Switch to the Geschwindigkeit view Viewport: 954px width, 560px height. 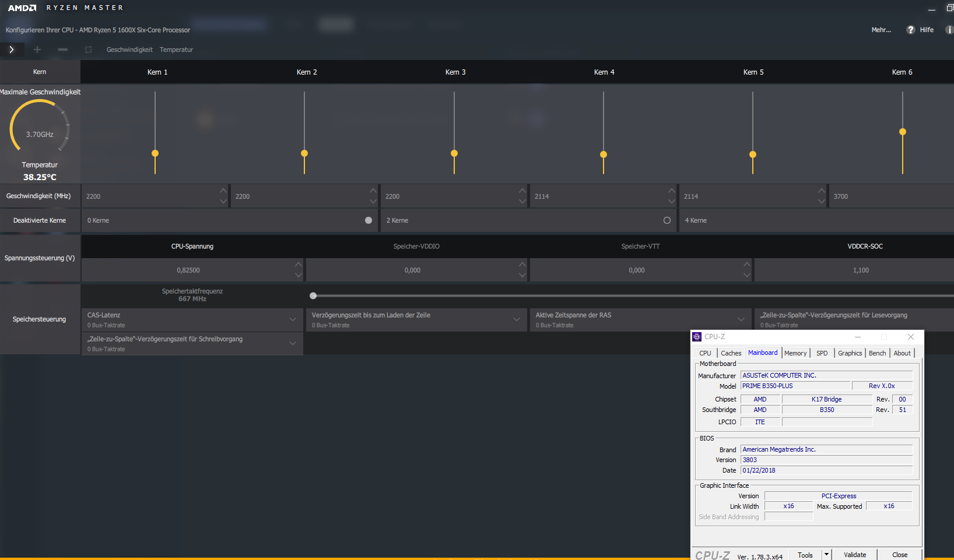[x=129, y=50]
